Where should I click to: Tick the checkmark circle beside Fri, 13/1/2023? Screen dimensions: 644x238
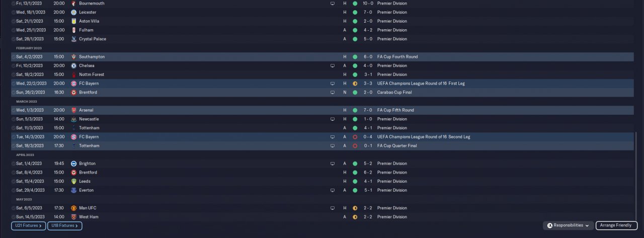pos(13,4)
